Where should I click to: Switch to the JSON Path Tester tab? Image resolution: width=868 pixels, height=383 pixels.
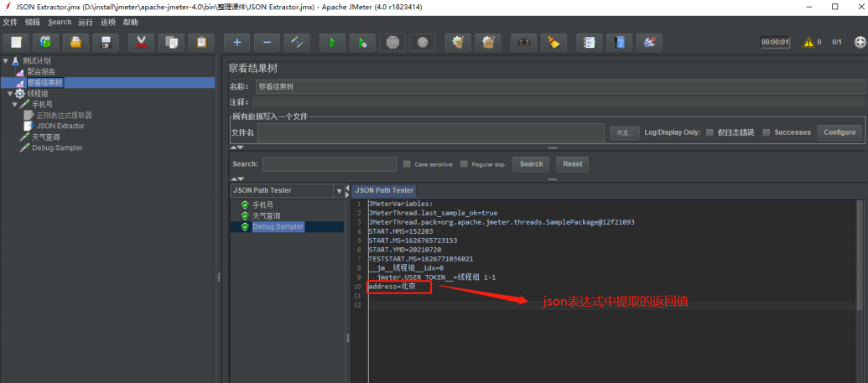(x=384, y=190)
